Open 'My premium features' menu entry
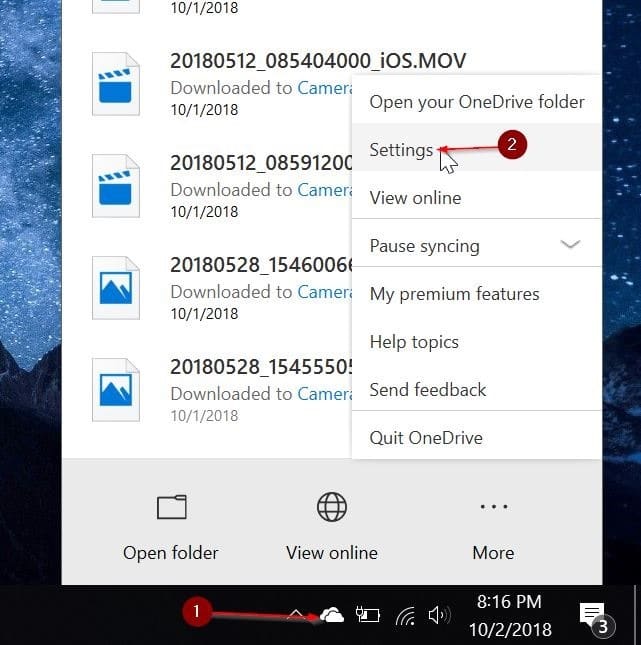Viewport: 641px width, 645px height. pos(476,294)
